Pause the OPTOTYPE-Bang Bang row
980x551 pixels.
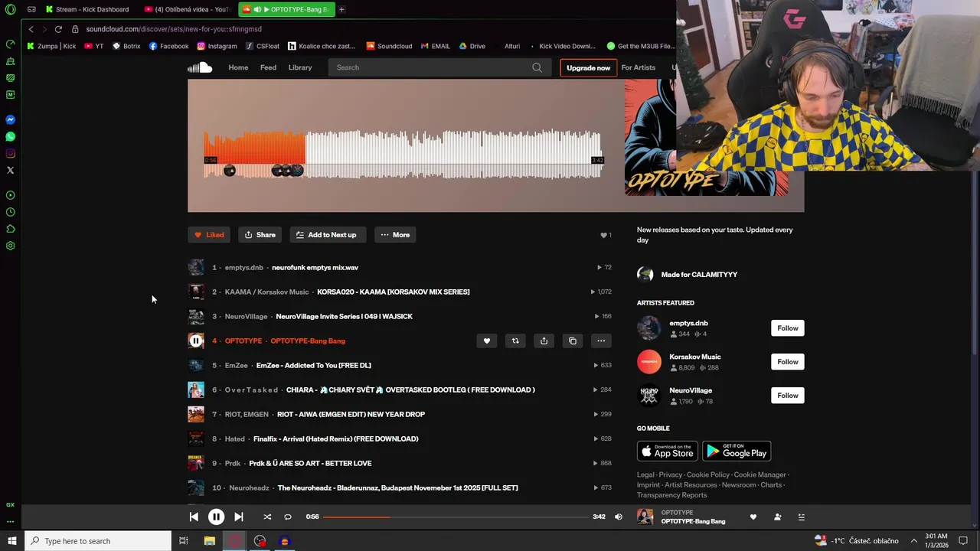pos(196,341)
